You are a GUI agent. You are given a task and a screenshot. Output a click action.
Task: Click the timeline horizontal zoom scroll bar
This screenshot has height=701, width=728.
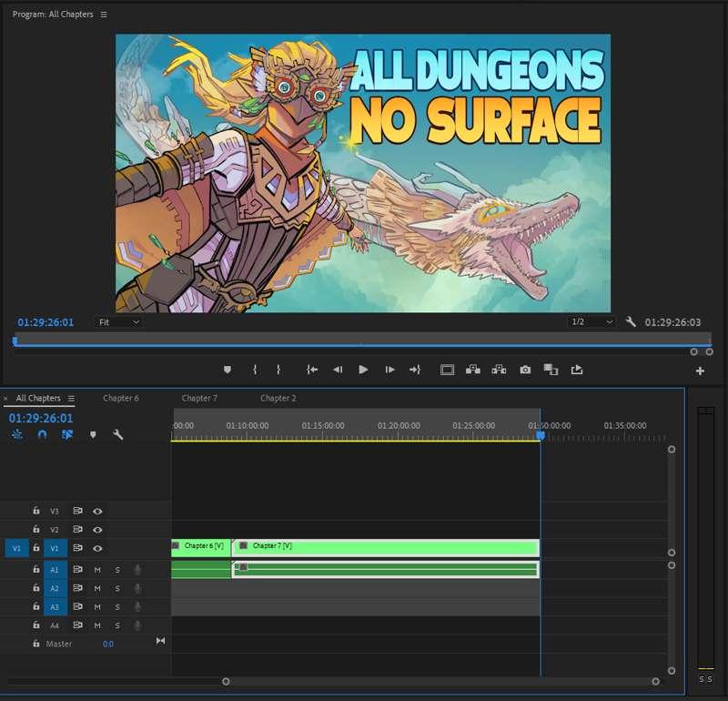(x=440, y=682)
